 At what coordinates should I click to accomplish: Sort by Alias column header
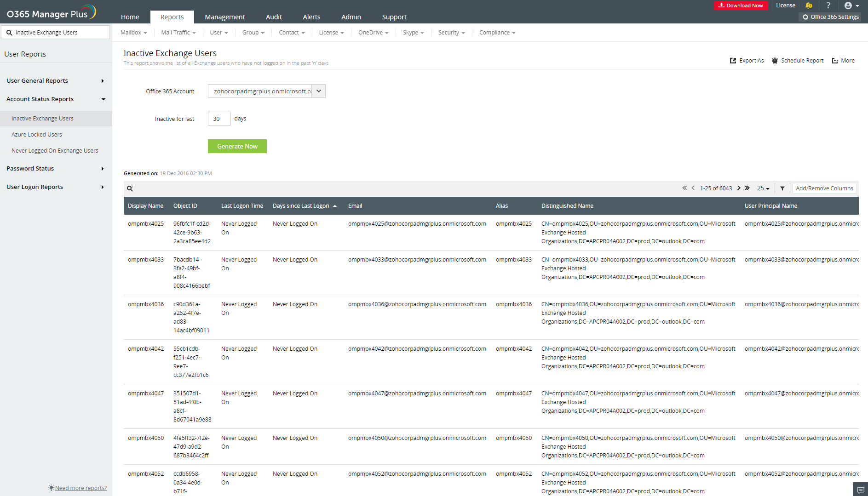click(x=502, y=206)
